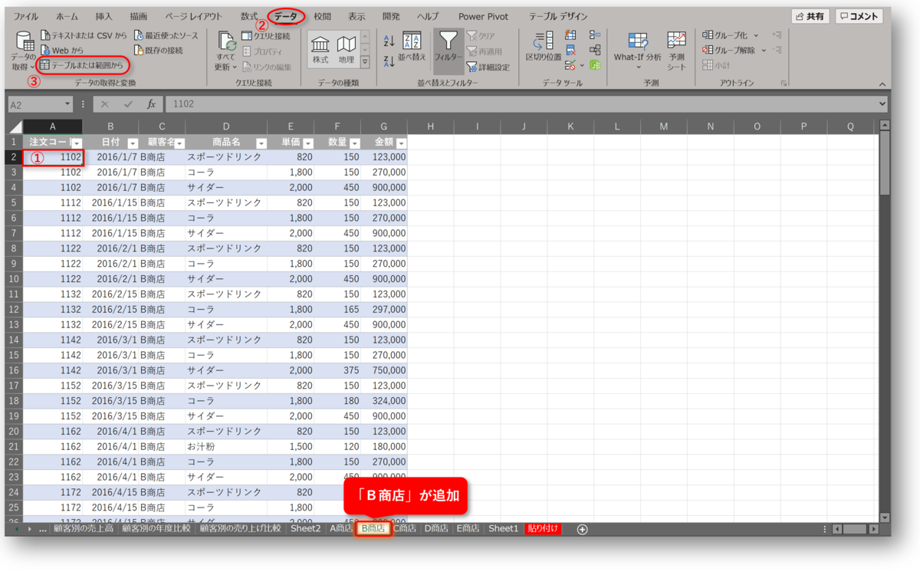This screenshot has height=588, width=920.
Task: Select 株式 stocks data type
Action: point(320,50)
